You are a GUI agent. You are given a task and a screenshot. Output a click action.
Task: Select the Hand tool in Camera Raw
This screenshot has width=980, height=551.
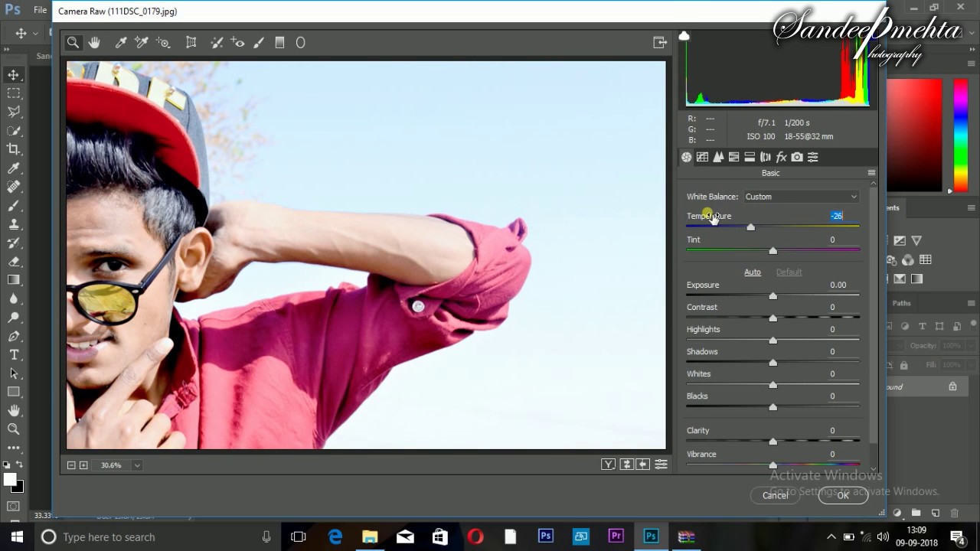click(94, 43)
